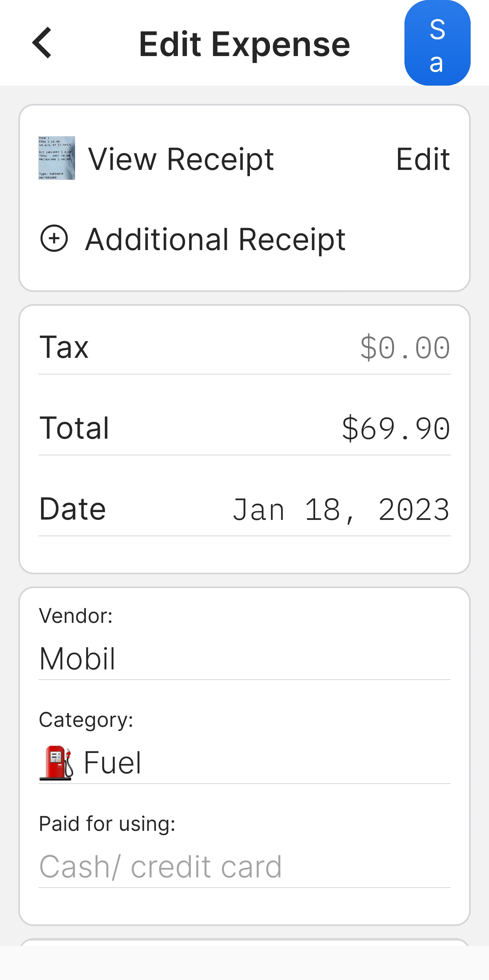Click the Paid for using: label
This screenshot has height=980, width=489.
[x=107, y=824]
